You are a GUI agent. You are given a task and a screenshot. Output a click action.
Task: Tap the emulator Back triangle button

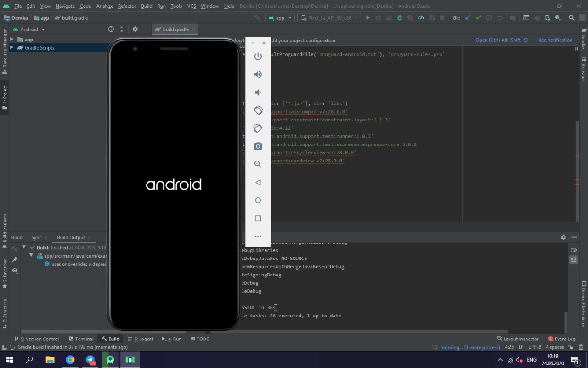(258, 182)
